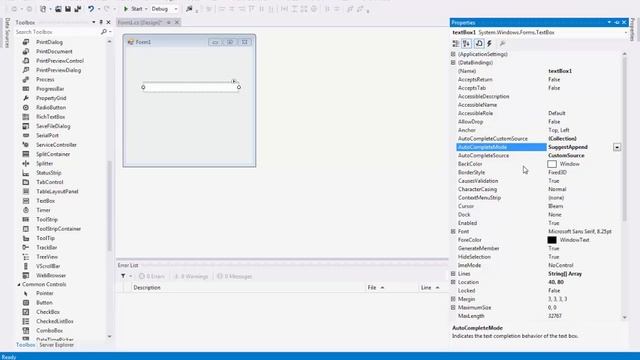Expand the Margin property node
640x360 pixels.
tap(453, 299)
